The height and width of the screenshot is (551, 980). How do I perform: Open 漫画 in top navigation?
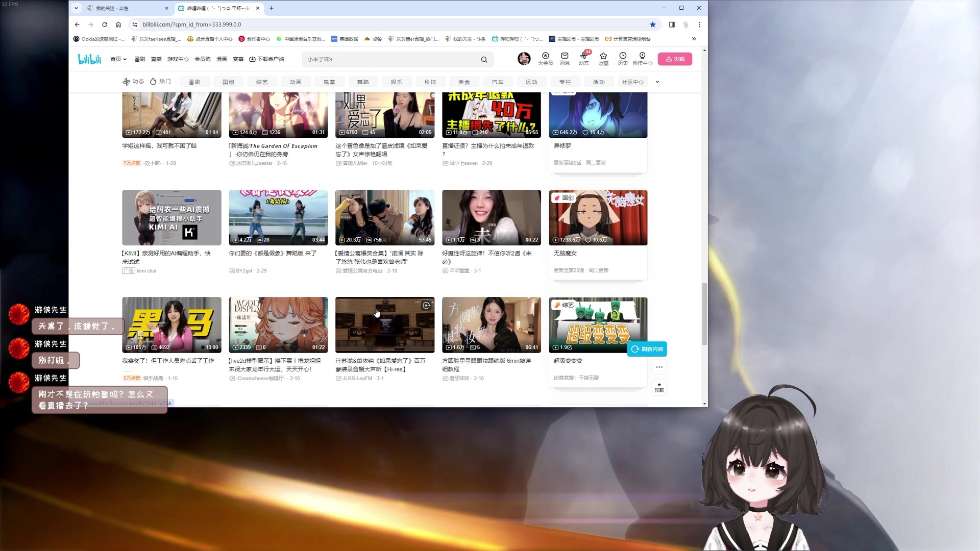pos(222,59)
